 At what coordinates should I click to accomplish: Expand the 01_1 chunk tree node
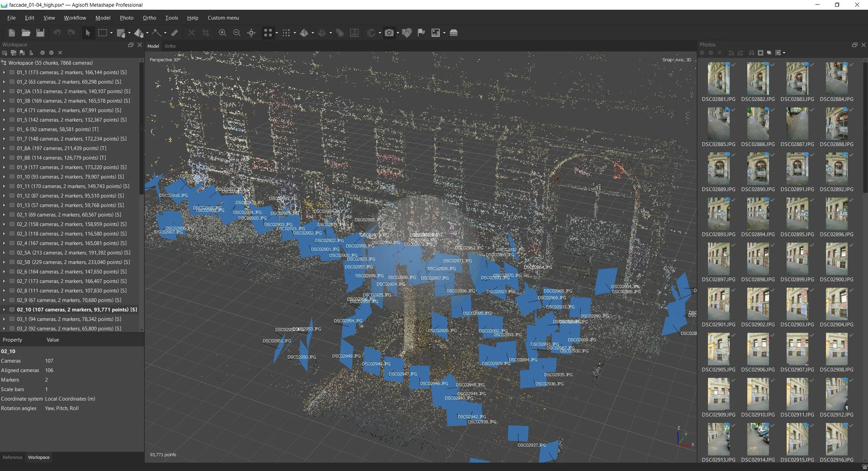pos(4,72)
